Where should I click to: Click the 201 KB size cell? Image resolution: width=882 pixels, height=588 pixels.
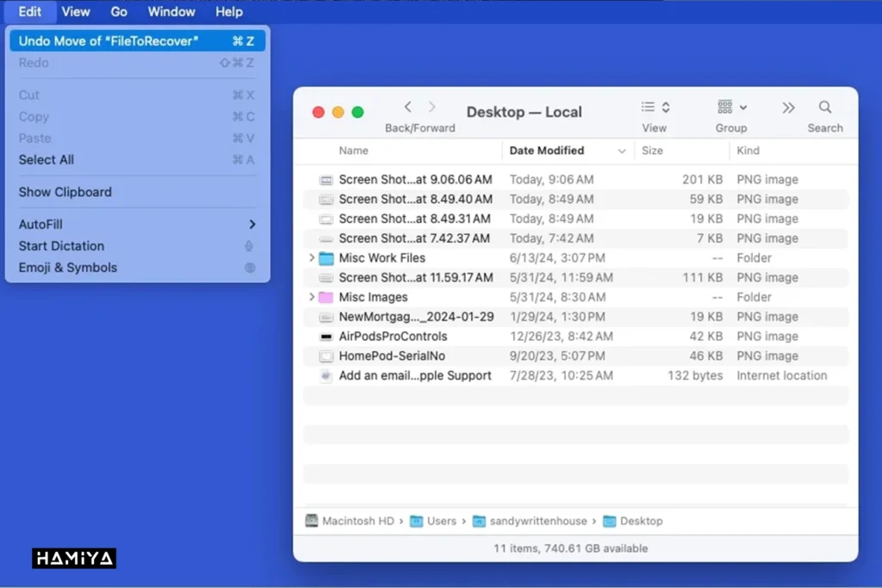(x=702, y=180)
